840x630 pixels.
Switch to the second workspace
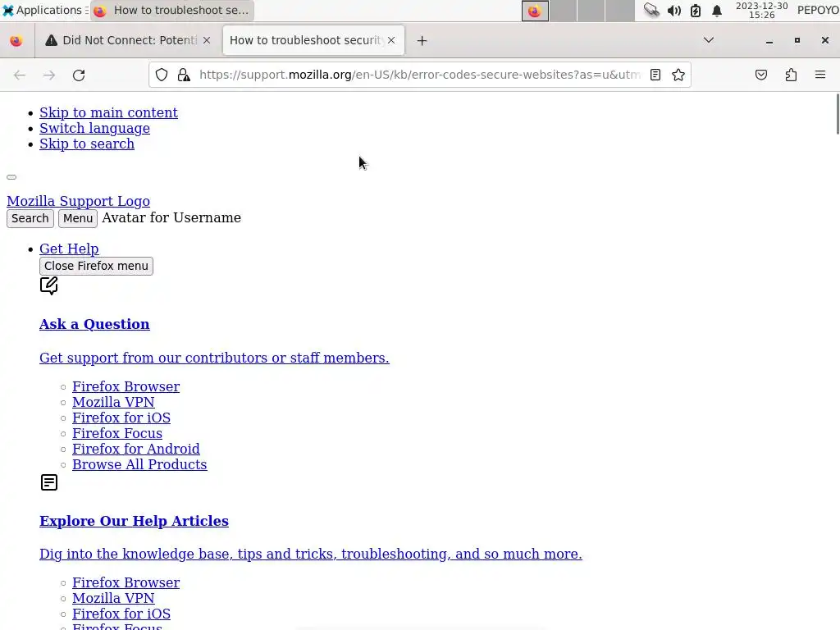pos(564,11)
